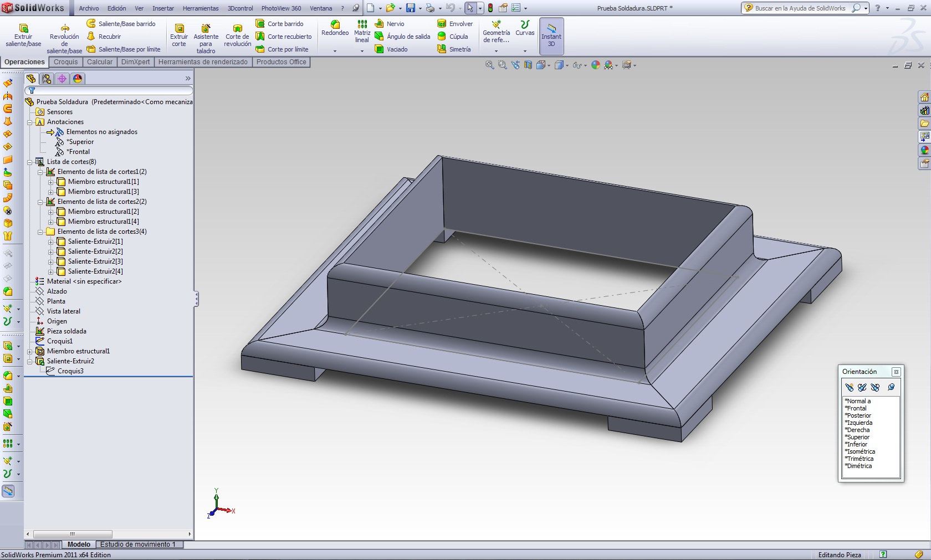Activate Extruir corte tool
Viewport: 931px width, 560px height.
tap(179, 35)
